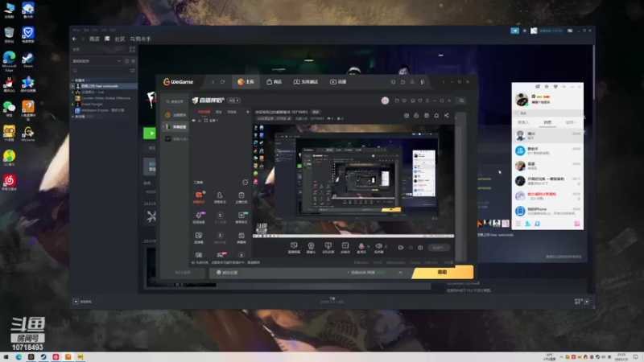Open the microphone options arrow

point(368,247)
